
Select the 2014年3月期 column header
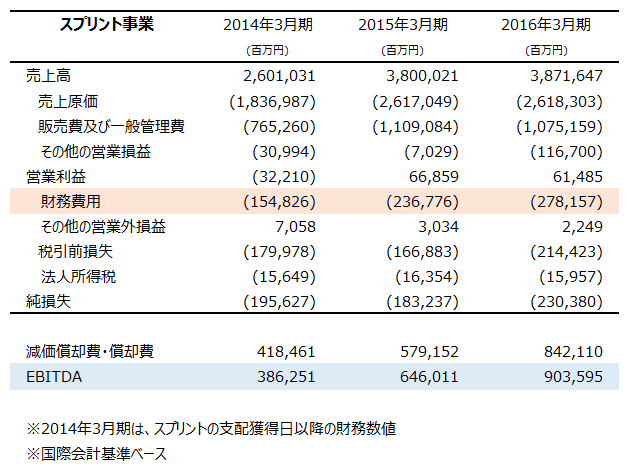click(x=266, y=25)
